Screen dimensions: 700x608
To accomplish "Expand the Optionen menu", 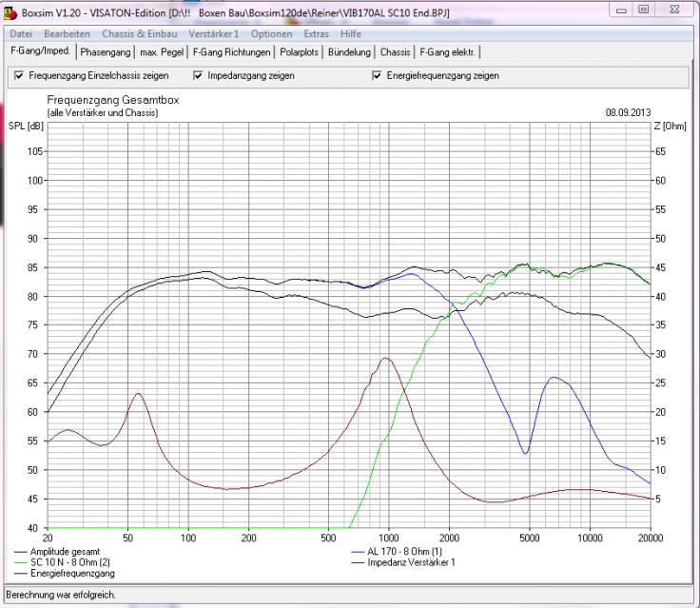I will [x=271, y=34].
